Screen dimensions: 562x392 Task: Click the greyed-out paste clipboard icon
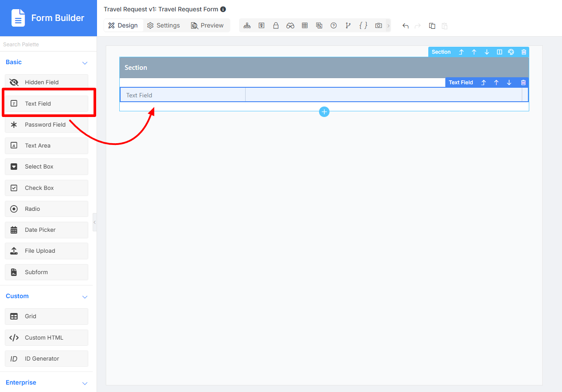pos(444,26)
